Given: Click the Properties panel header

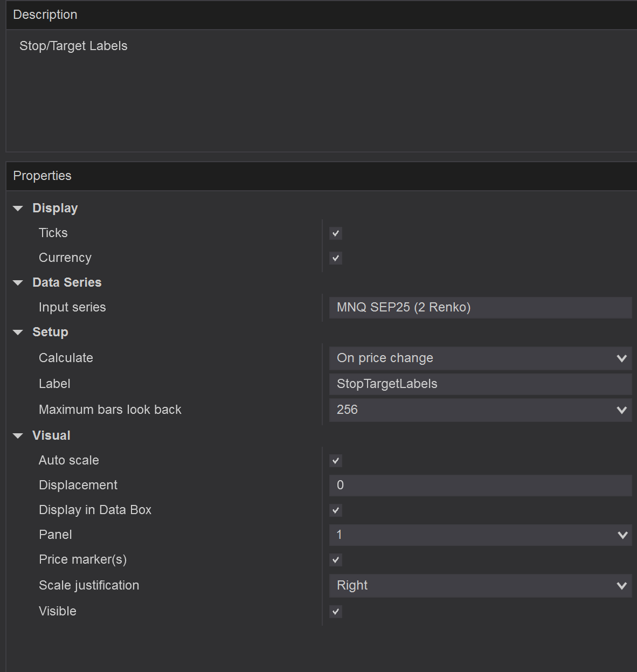Looking at the screenshot, I should [43, 176].
